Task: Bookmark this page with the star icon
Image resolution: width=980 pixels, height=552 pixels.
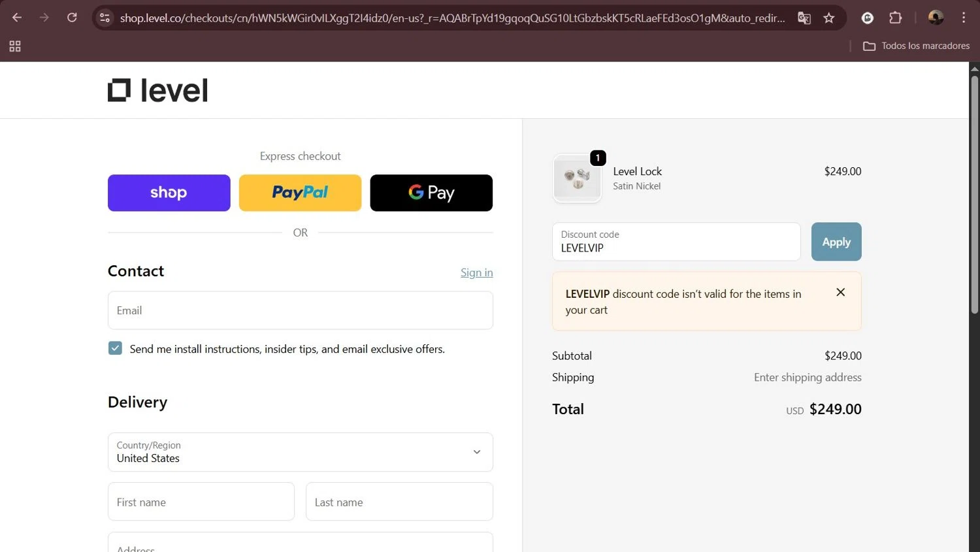Action: [829, 18]
